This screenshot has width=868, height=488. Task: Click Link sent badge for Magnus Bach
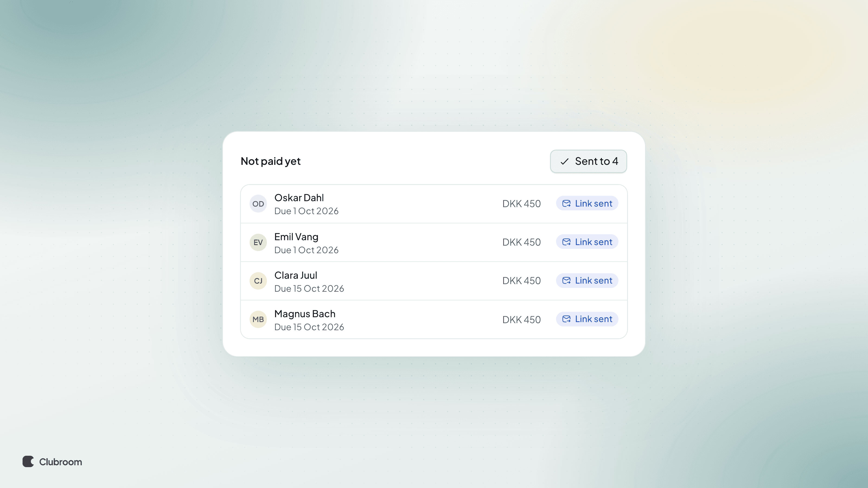pos(587,319)
